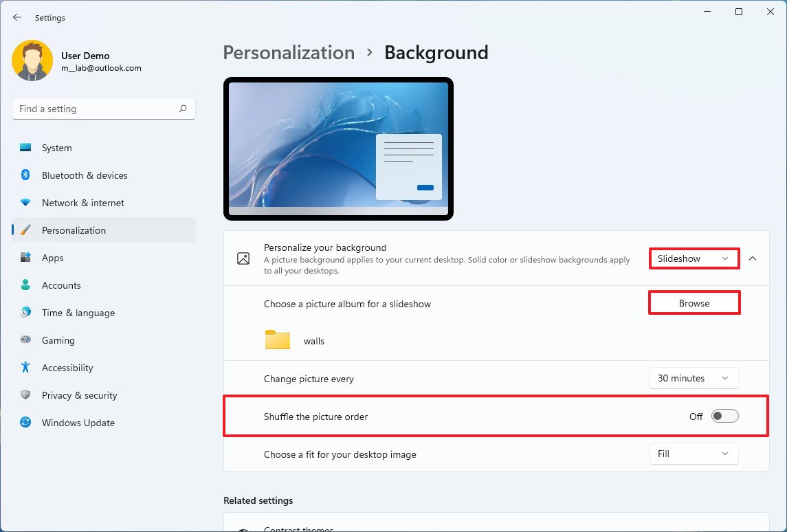Collapse the Personalize your background section
This screenshot has width=787, height=532.
coord(753,258)
